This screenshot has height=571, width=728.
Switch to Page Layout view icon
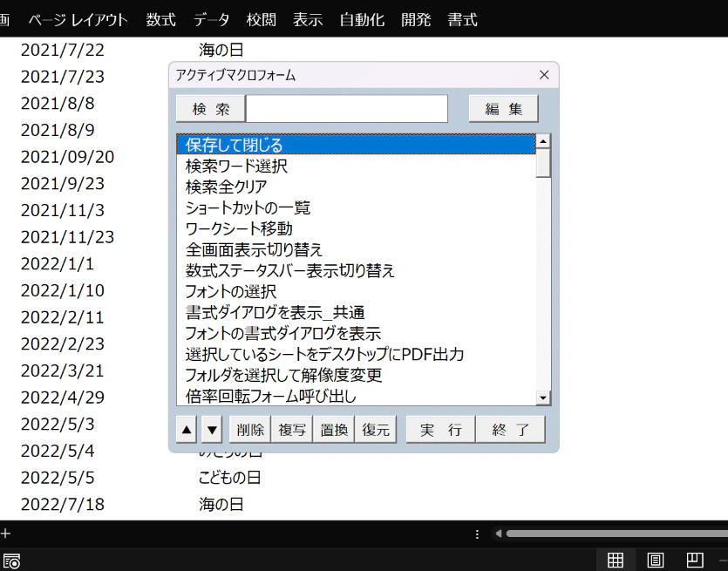(655, 560)
